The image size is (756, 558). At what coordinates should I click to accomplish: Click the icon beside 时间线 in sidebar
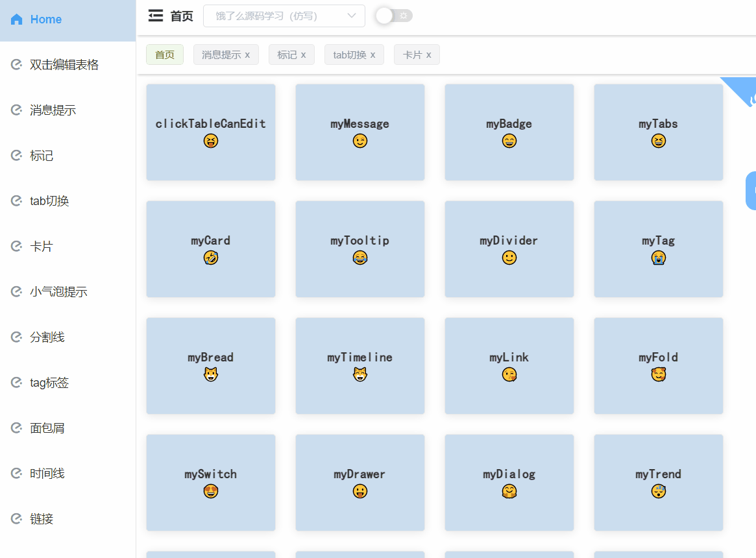click(x=16, y=473)
